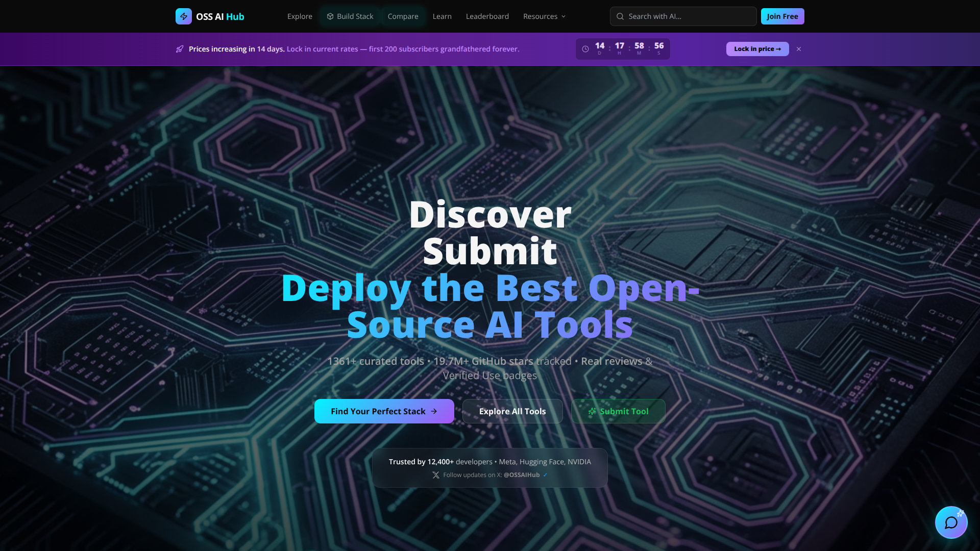Screen dimensions: 980x551
Task: Expand the Resources chevron in the navbar
Action: tap(562, 16)
